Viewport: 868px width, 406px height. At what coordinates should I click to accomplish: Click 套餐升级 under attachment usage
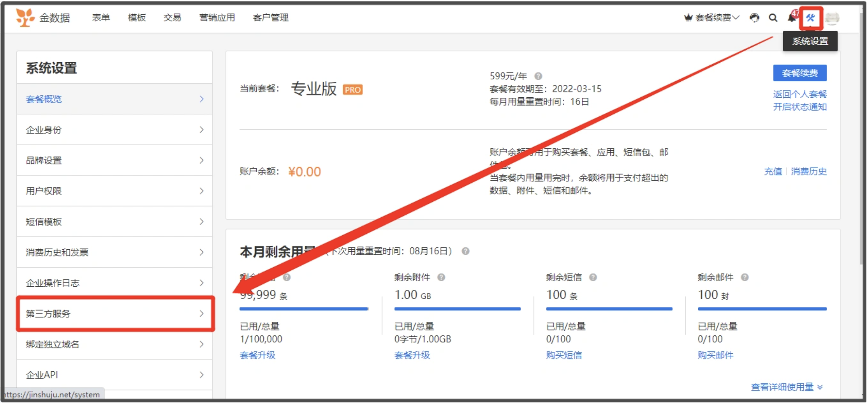pyautogui.click(x=412, y=355)
